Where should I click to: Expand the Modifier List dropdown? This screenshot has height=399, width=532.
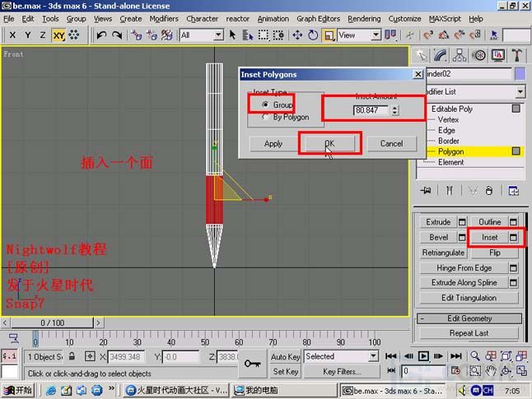[x=520, y=91]
